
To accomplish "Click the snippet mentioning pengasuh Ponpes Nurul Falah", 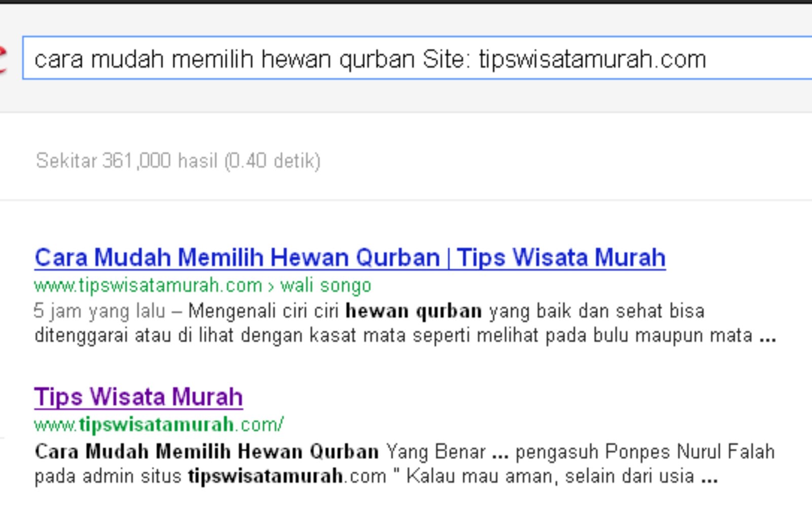I will [x=404, y=464].
